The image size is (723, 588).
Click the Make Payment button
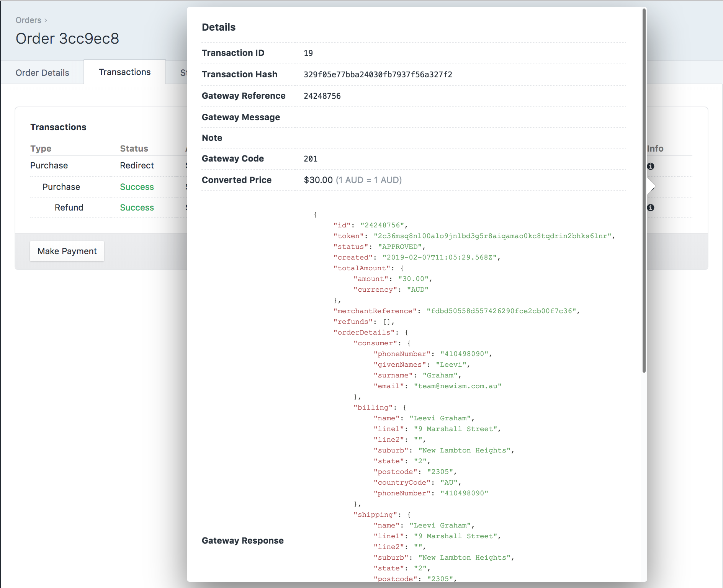point(67,251)
